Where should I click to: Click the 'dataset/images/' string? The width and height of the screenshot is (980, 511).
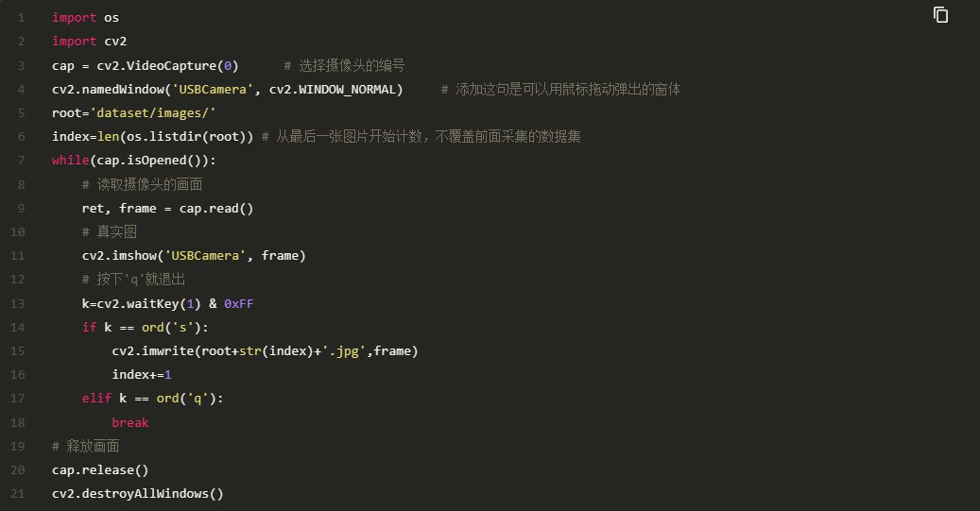tap(153, 113)
